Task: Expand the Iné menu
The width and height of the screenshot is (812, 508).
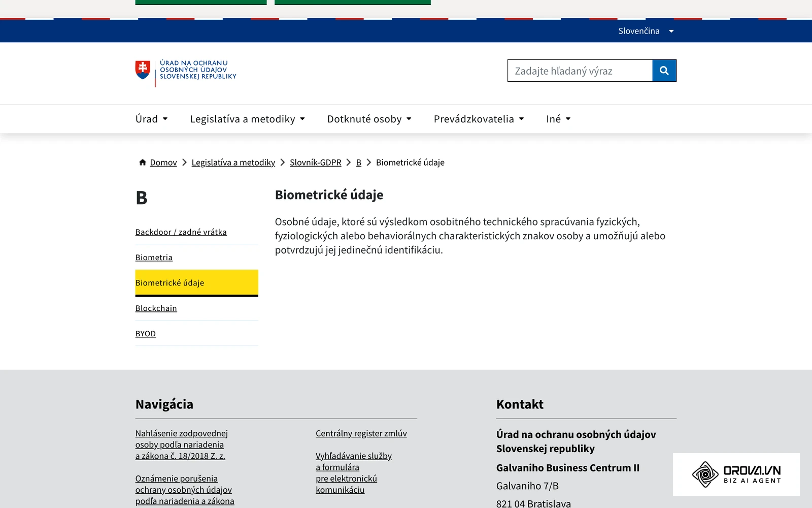Action: tap(559, 119)
